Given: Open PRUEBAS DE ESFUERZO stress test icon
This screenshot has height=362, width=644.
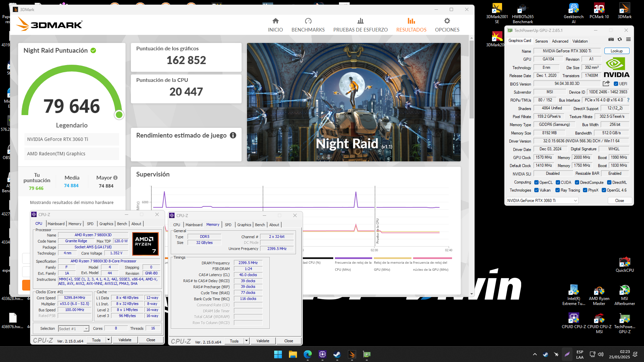Looking at the screenshot, I should coord(360,21).
